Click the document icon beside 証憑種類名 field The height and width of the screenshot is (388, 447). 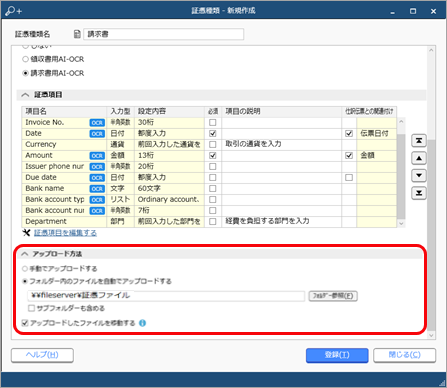click(x=77, y=34)
